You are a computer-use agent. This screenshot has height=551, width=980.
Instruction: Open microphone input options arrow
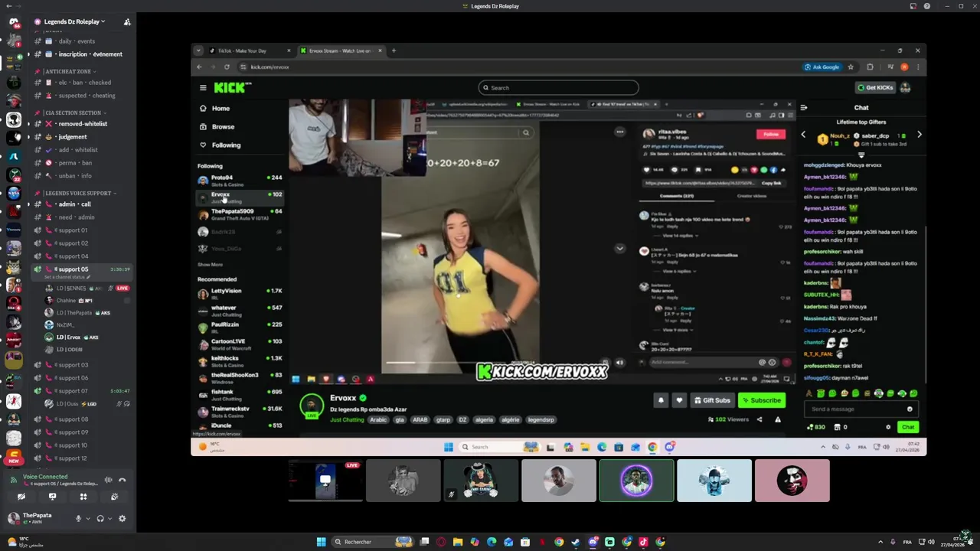87,519
